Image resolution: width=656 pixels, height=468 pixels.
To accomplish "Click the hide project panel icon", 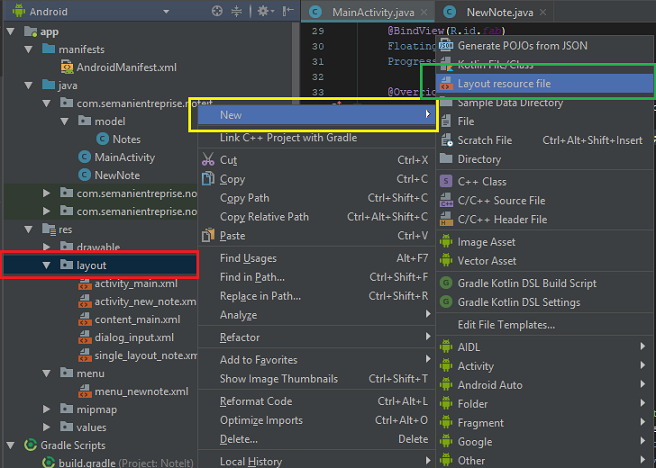I will point(288,11).
